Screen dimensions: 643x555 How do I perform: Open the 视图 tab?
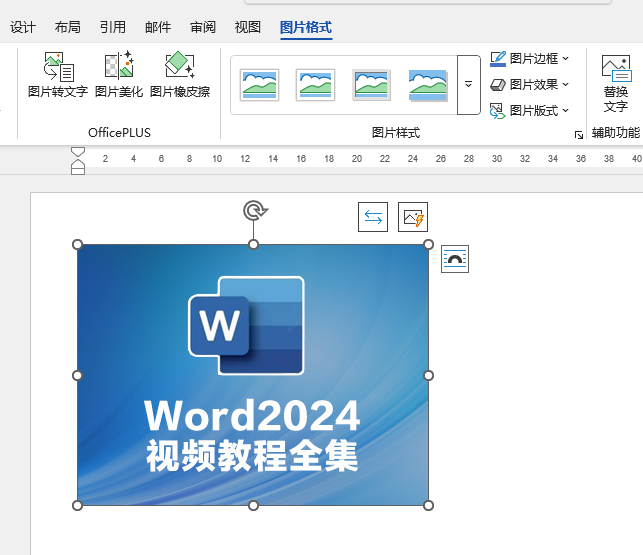[248, 27]
